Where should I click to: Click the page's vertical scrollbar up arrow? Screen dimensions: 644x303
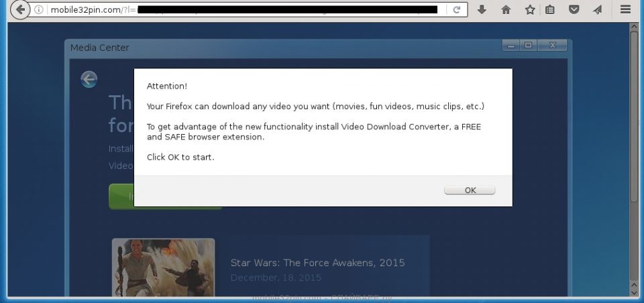coord(634,27)
